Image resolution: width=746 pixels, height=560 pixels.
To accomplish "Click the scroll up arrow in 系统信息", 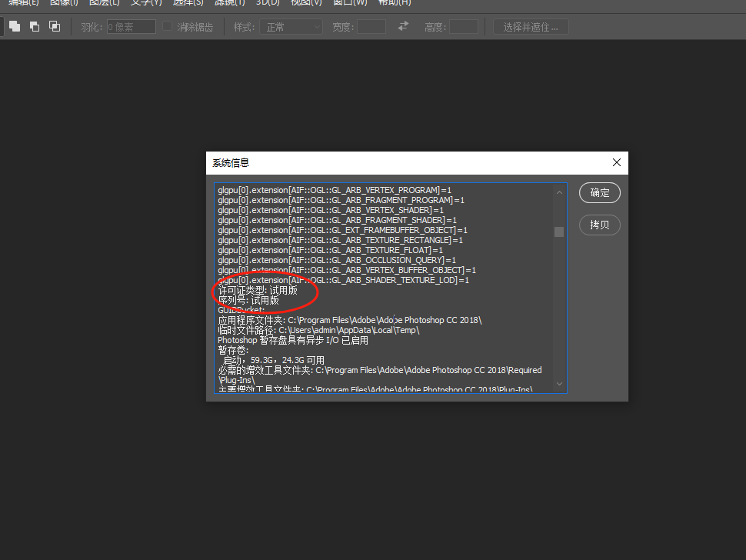I will (559, 193).
